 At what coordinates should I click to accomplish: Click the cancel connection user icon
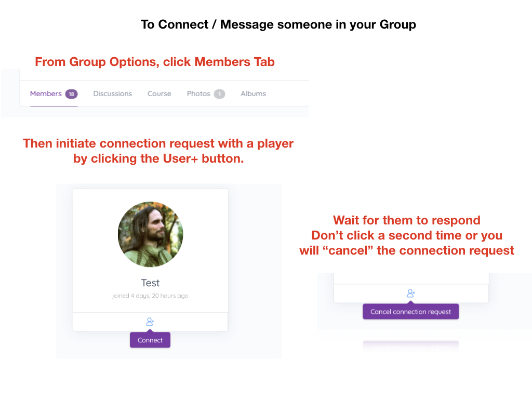pyautogui.click(x=410, y=293)
